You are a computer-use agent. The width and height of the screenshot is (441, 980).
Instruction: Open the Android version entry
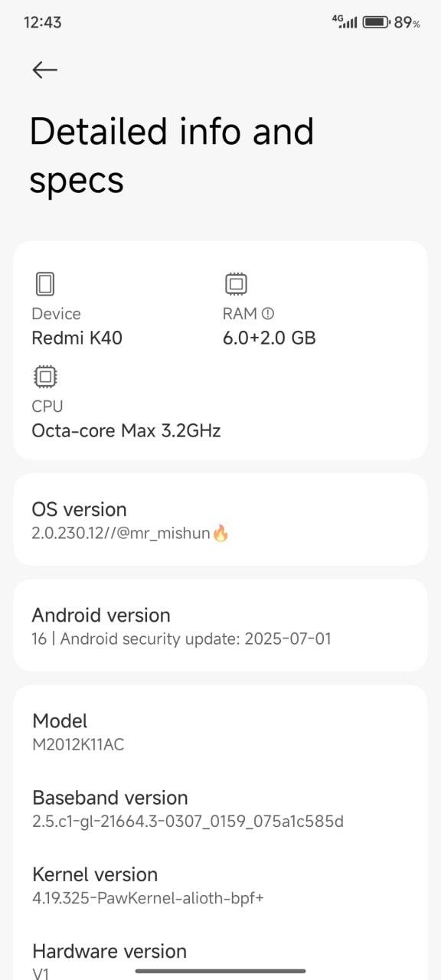pyautogui.click(x=220, y=626)
